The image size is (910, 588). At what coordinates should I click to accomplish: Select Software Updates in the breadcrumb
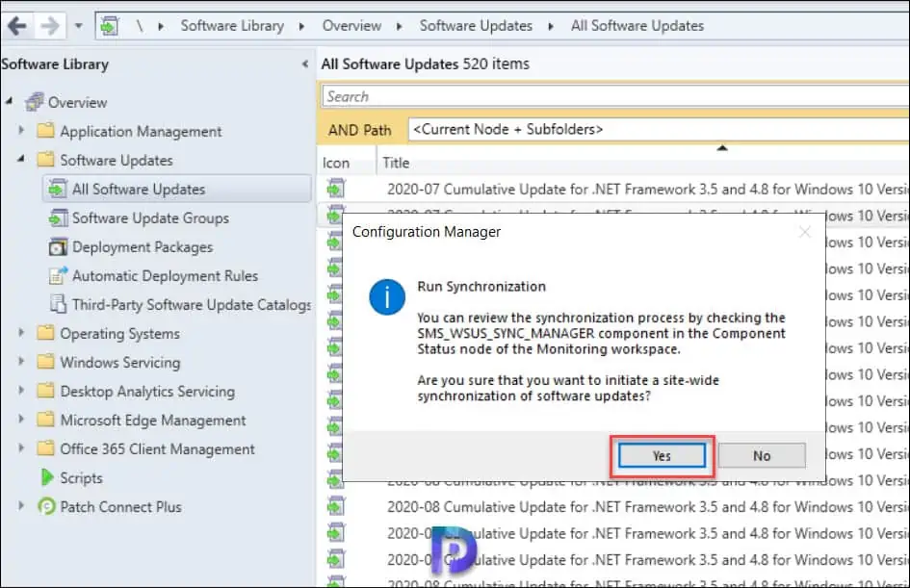[476, 26]
